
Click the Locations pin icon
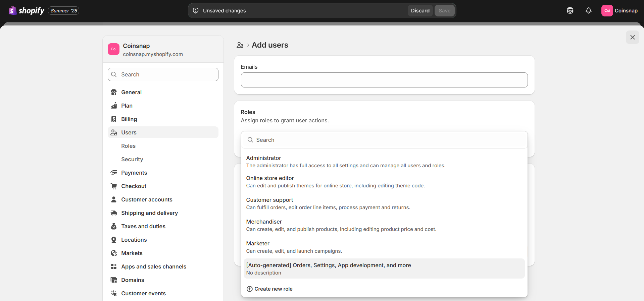tap(114, 240)
